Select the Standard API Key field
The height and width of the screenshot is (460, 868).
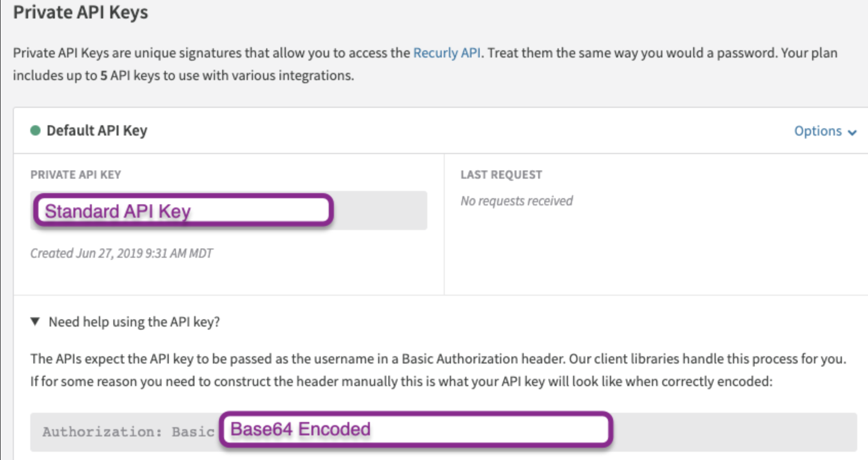click(183, 210)
